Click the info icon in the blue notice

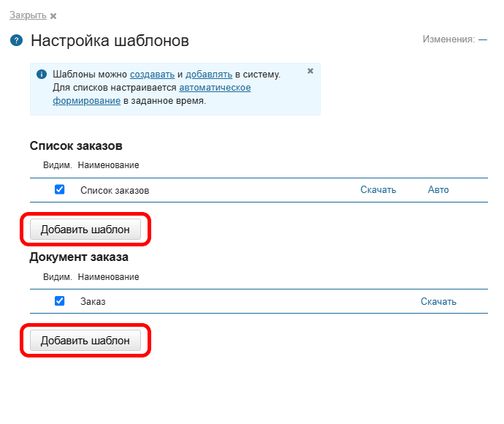[x=42, y=75]
